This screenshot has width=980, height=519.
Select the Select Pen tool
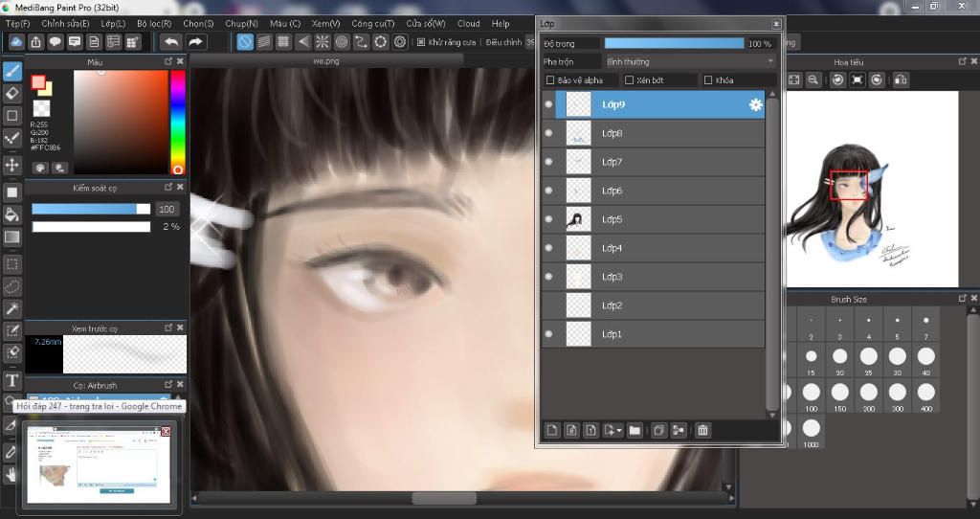click(x=11, y=330)
